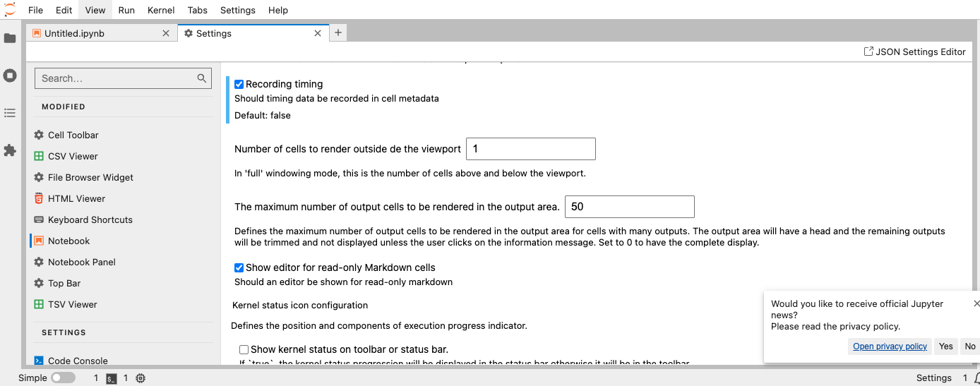980x386 pixels.
Task: Click the search magnifier icon
Action: [202, 78]
